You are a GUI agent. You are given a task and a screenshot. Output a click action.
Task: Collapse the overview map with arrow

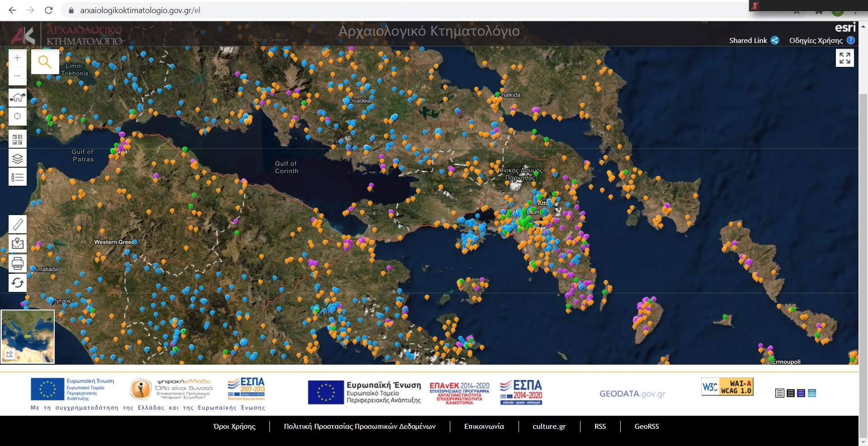point(9,355)
